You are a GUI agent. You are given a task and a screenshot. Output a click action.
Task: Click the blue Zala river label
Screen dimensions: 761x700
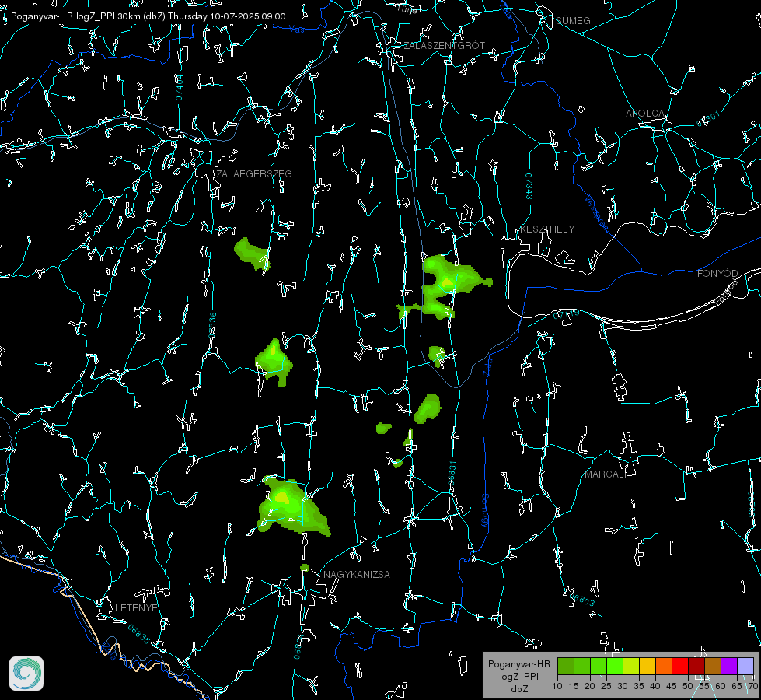487,366
